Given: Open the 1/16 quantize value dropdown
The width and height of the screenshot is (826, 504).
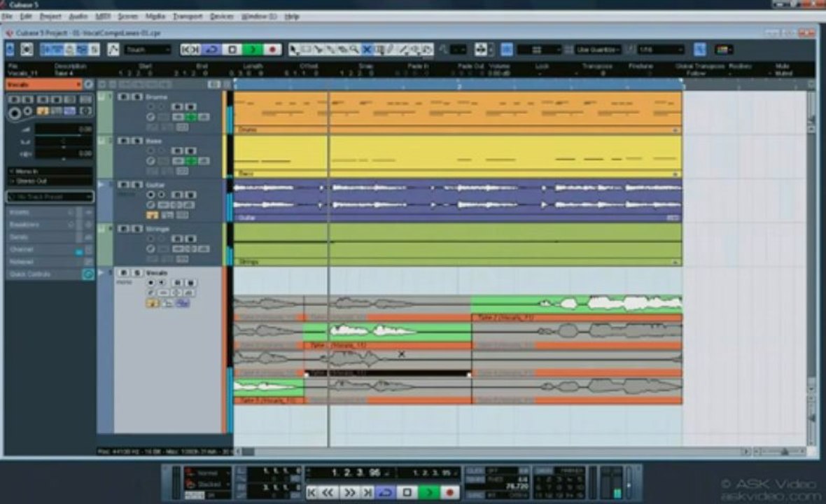Looking at the screenshot, I should 660,50.
